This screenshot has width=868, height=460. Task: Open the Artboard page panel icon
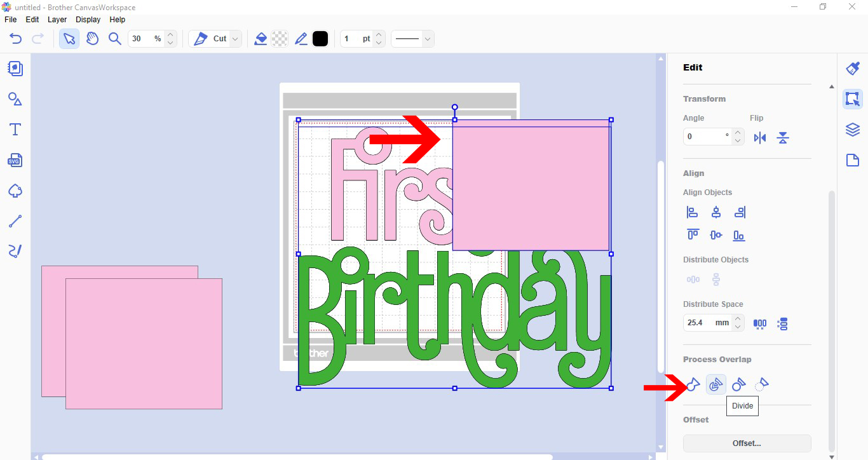tap(853, 160)
